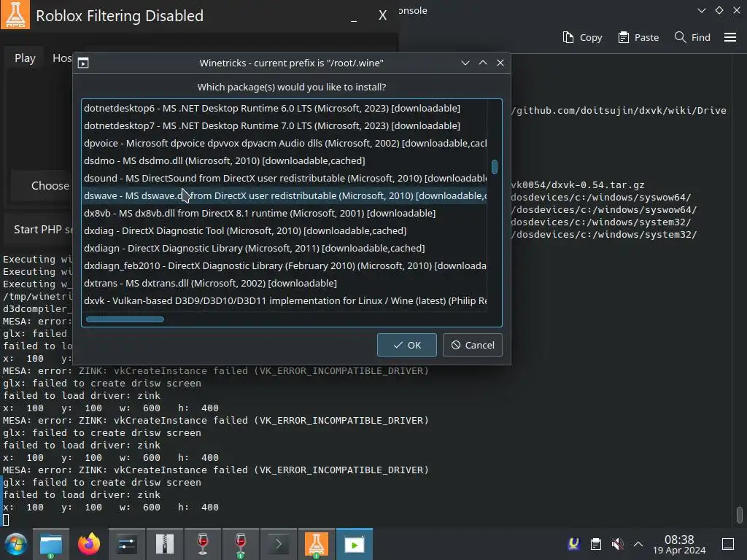The width and height of the screenshot is (747, 560).
Task: Click the muted volume tray icon
Action: tap(617, 544)
